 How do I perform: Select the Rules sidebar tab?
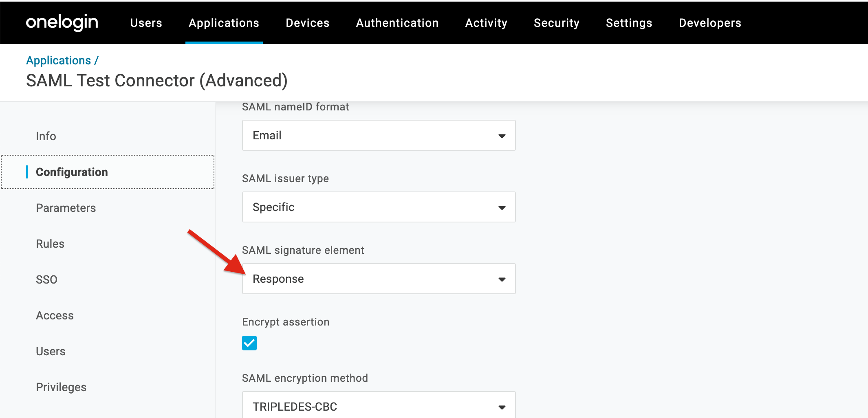50,244
